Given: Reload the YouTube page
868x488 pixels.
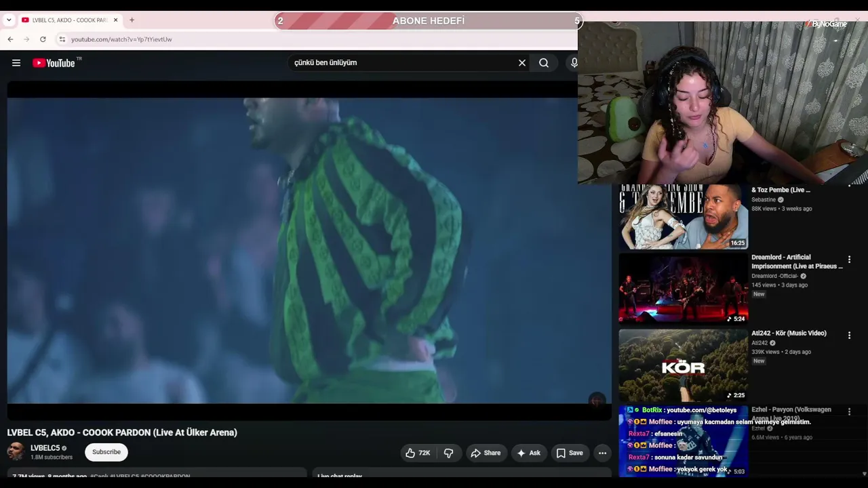Looking at the screenshot, I should click(x=43, y=39).
